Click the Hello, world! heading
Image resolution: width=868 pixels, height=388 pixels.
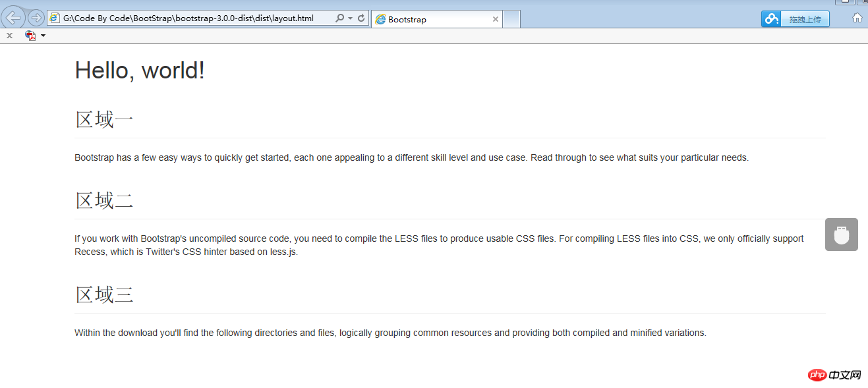coord(140,70)
